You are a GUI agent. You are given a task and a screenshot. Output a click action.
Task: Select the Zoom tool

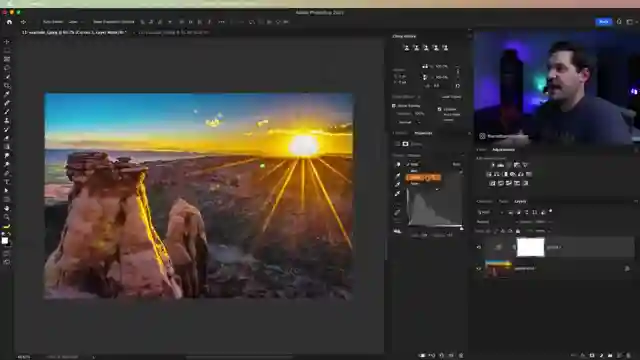pos(7,217)
